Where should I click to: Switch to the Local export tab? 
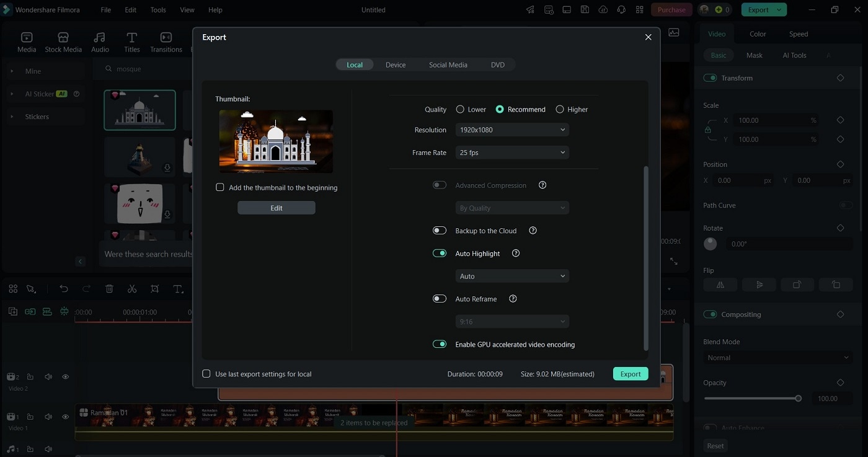pos(355,64)
